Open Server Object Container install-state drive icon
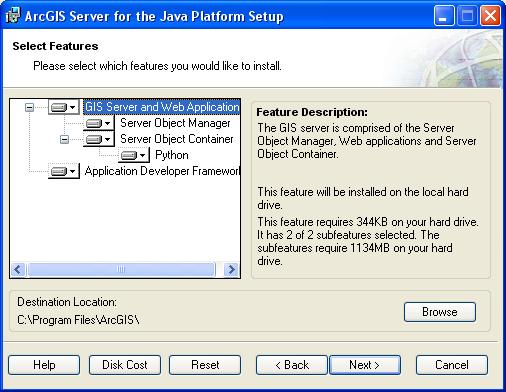 [x=98, y=139]
